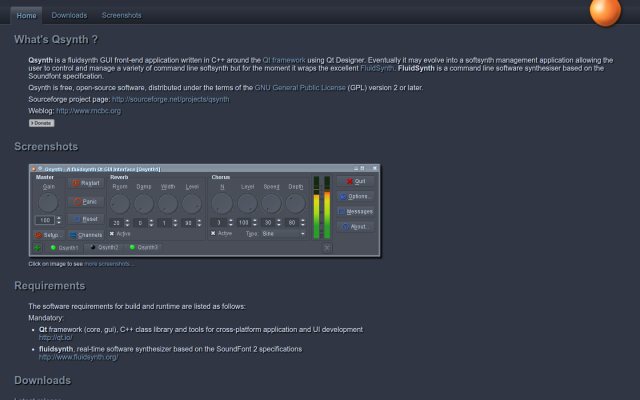Click the Reverb Width knob
The width and height of the screenshot is (640, 400).
pyautogui.click(x=168, y=204)
